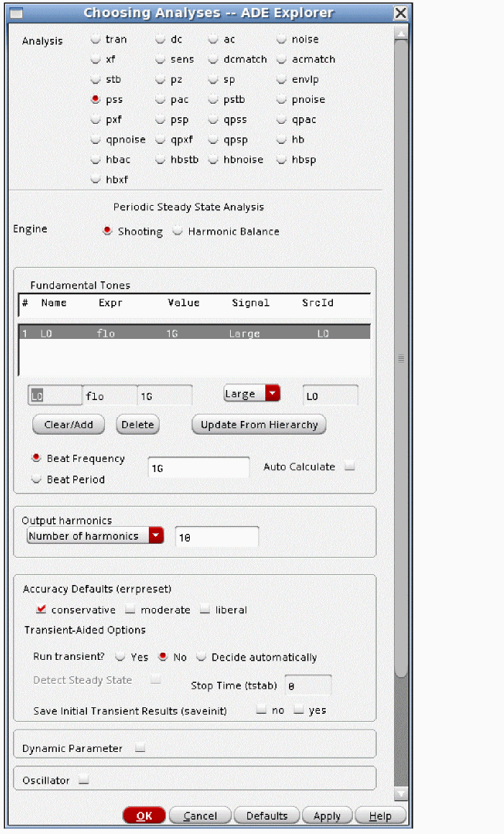
Task: Select the pxf analysis
Action: pyautogui.click(x=96, y=119)
